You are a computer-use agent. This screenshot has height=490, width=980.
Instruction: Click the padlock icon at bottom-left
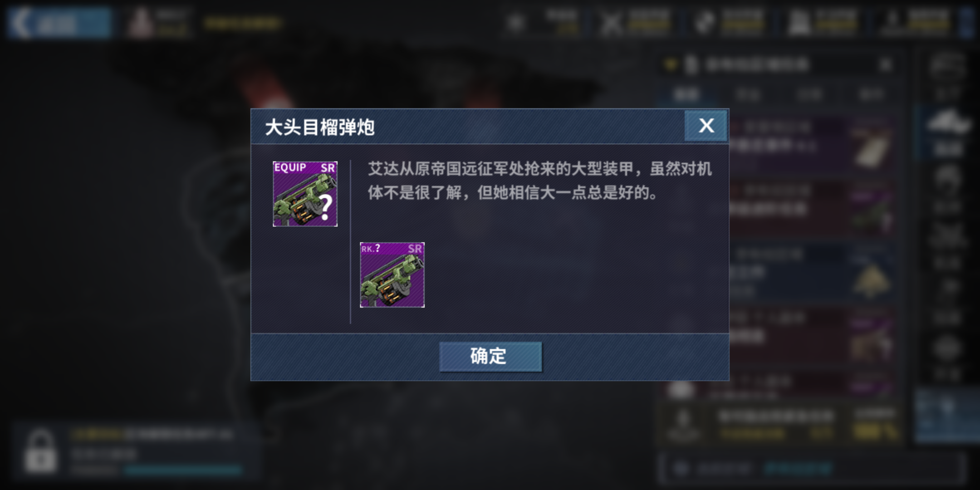[x=40, y=451]
